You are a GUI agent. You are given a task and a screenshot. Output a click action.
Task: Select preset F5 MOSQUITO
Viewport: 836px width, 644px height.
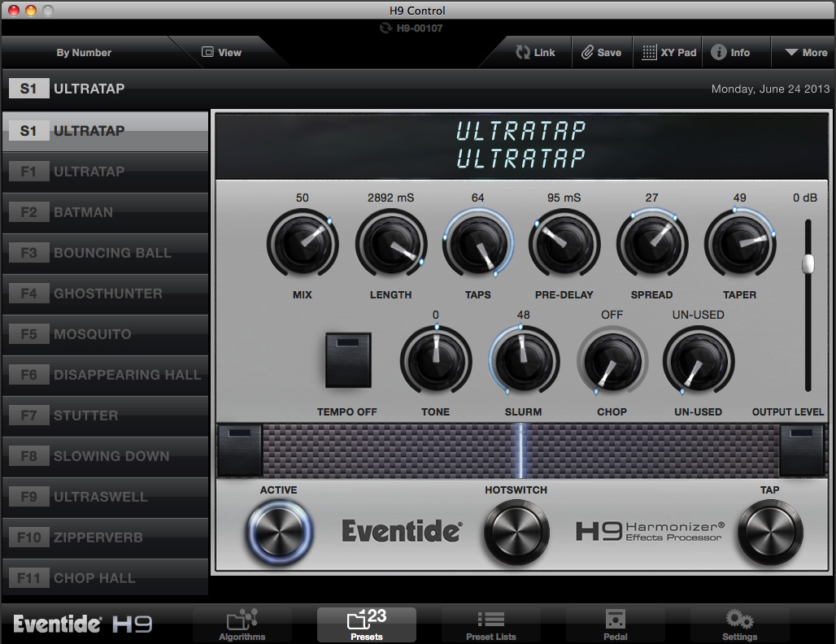105,334
